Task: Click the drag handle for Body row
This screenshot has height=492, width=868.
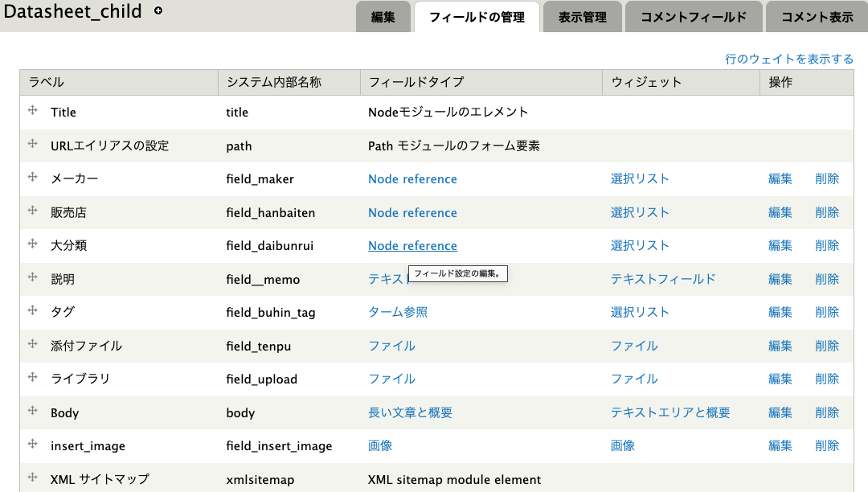Action: point(33,411)
